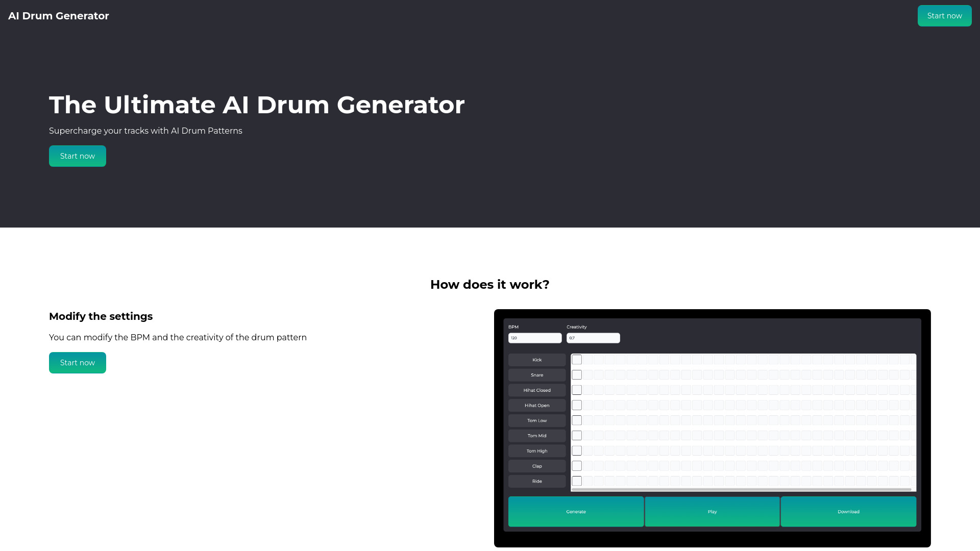Expand the BPM settings dropdown area
The height and width of the screenshot is (551, 980).
point(534,337)
